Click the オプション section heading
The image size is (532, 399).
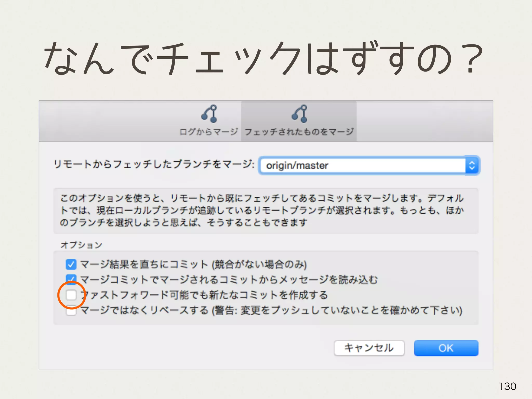coord(81,245)
